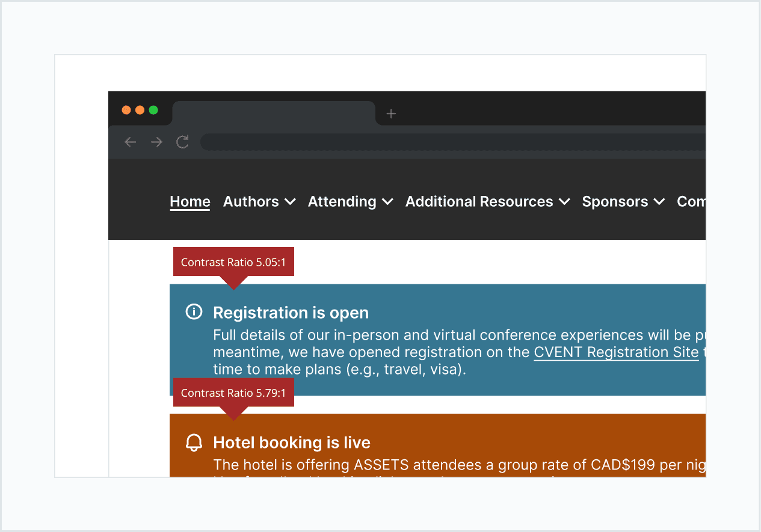Follow the CVENT Registration Site link

pos(616,352)
